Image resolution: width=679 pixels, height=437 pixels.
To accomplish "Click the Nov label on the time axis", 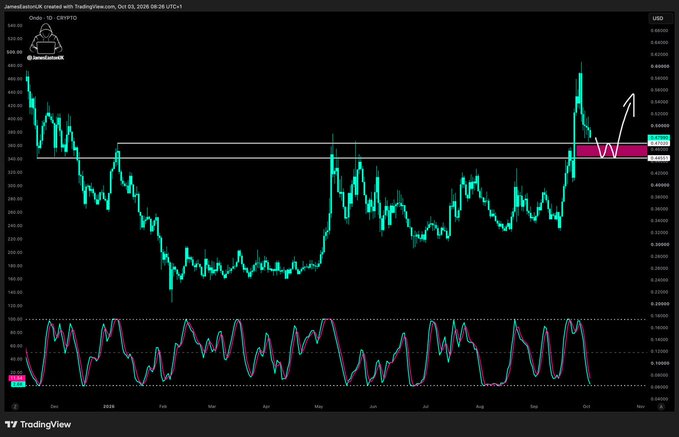I will click(x=640, y=407).
